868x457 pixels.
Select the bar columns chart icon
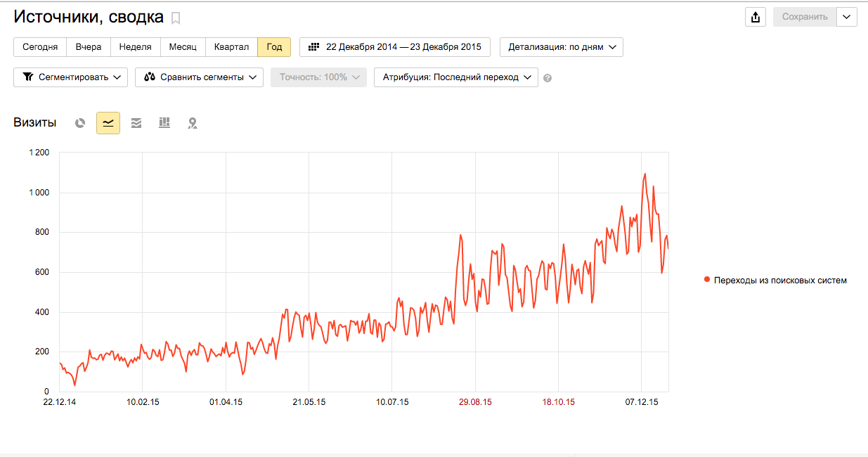point(164,123)
